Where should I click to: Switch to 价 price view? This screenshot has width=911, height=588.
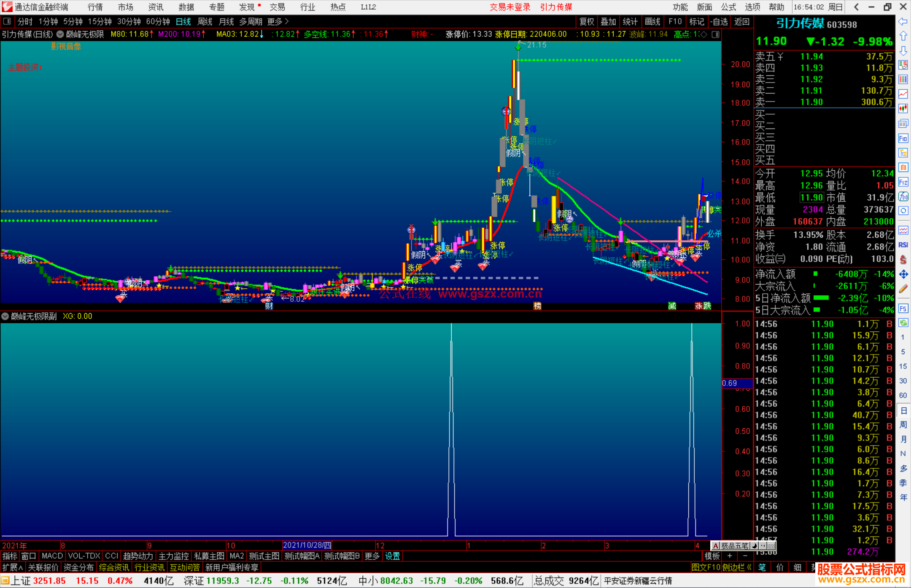coord(780,567)
